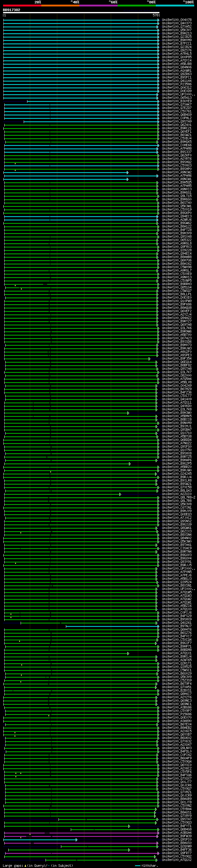Image resolution: width=197 pixels, height=868 pixels.
Task: Click the purple ~60% identity legend segment
Action: pos(99,6)
